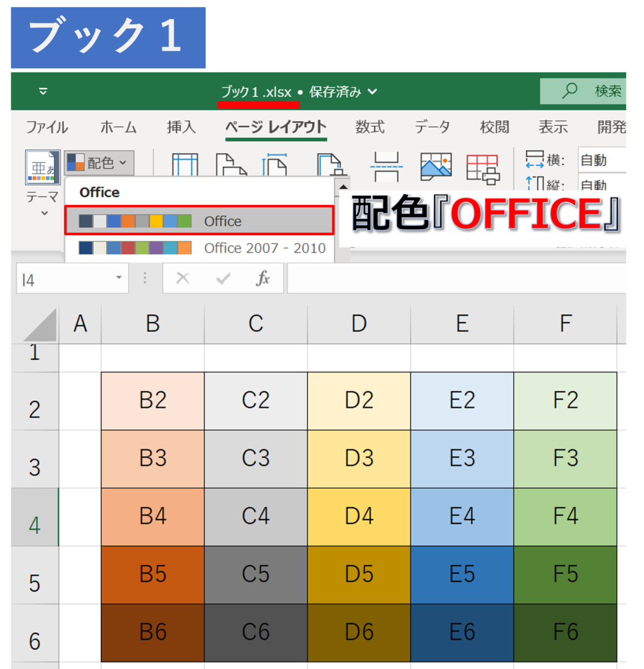644x669 pixels.
Task: Open the 横 width dropdown set to 自動
Action: pos(602,160)
